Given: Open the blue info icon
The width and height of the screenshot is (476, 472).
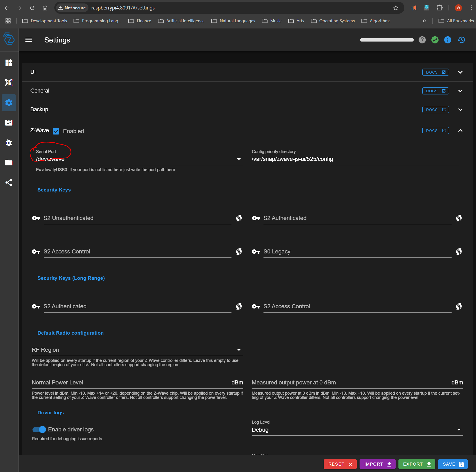Looking at the screenshot, I should [x=448, y=40].
